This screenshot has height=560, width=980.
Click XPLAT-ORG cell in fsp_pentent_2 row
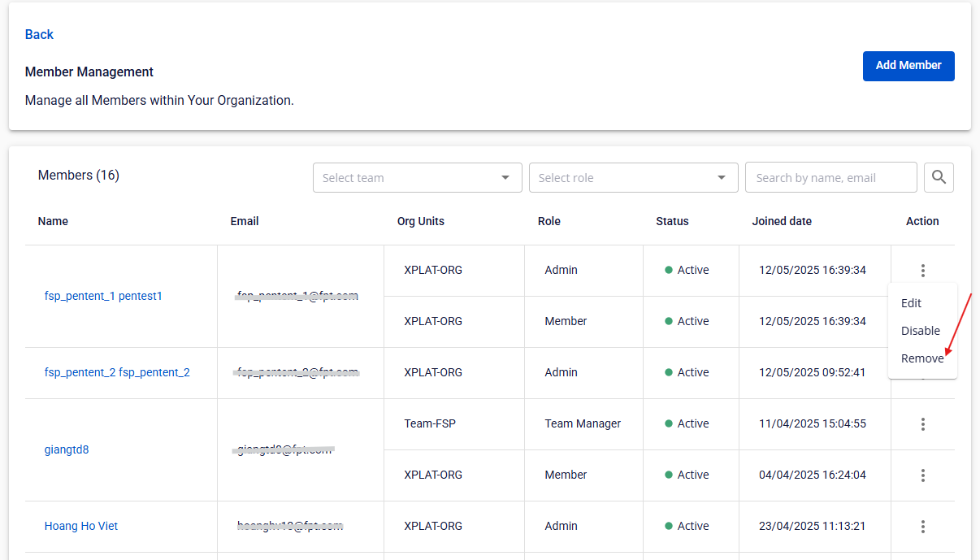pyautogui.click(x=433, y=373)
